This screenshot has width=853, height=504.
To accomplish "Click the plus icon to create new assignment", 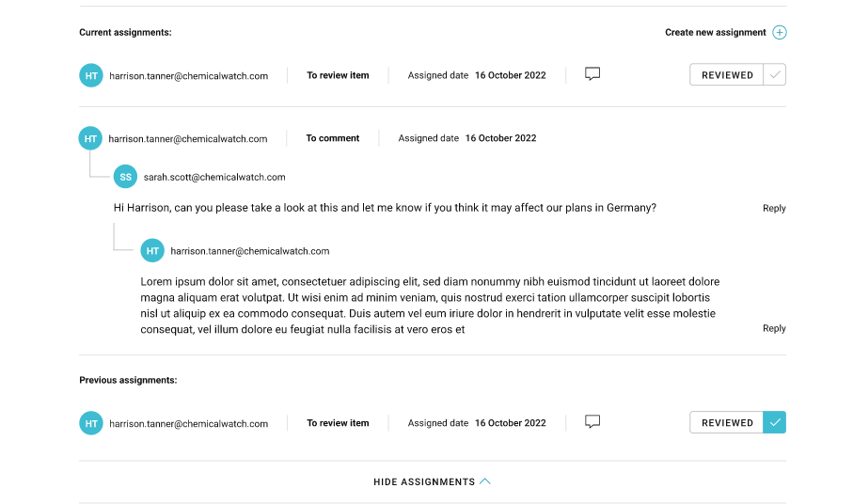I will click(780, 33).
